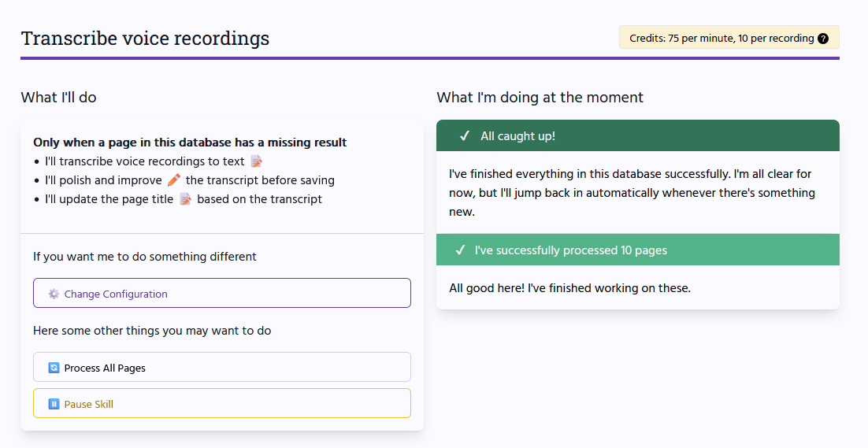
Task: Click the Credits per minute badge text
Action: [x=721, y=38]
